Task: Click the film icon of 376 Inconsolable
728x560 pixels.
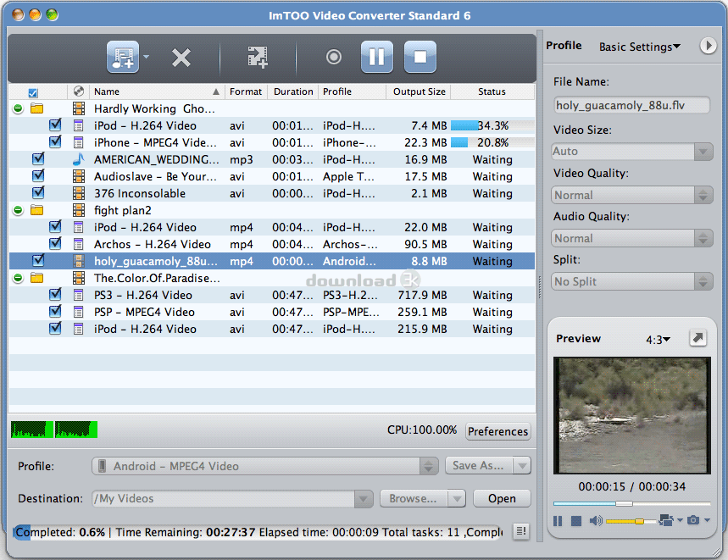Action: [79, 193]
